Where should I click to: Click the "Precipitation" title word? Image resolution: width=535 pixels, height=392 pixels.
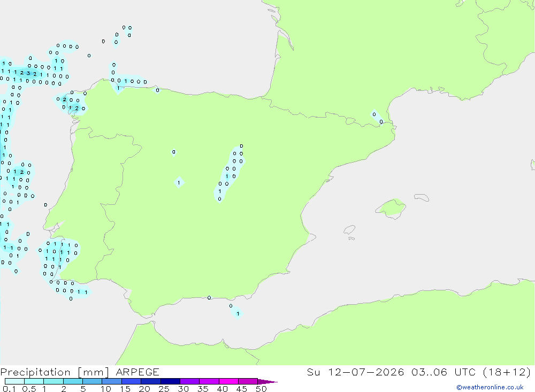point(35,372)
